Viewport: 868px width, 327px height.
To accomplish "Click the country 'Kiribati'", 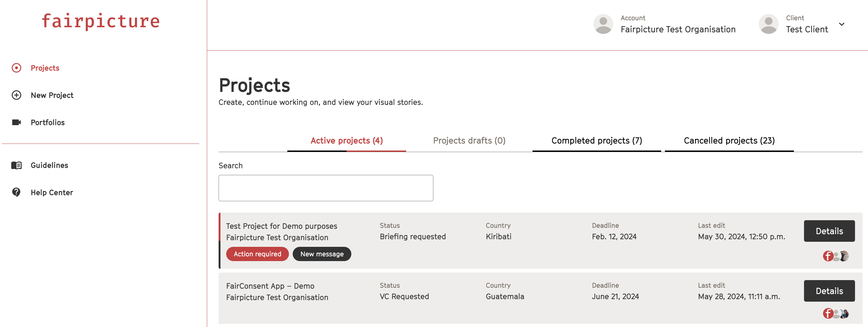I will click(498, 237).
